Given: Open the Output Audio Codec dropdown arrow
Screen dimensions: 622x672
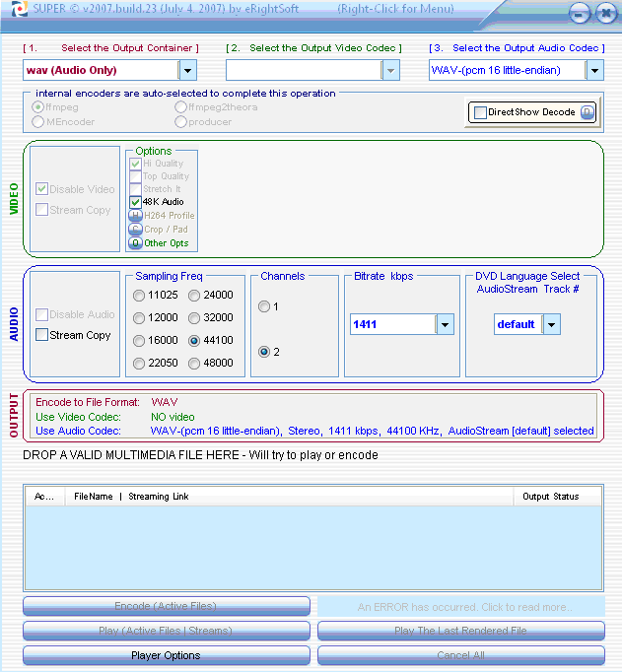Looking at the screenshot, I should [x=594, y=70].
